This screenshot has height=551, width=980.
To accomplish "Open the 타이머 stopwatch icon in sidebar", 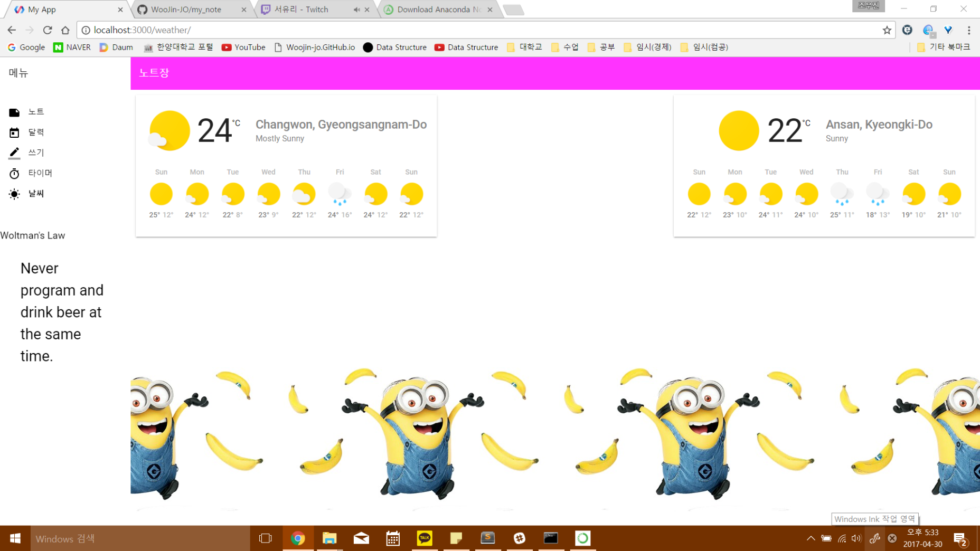I will click(x=14, y=174).
